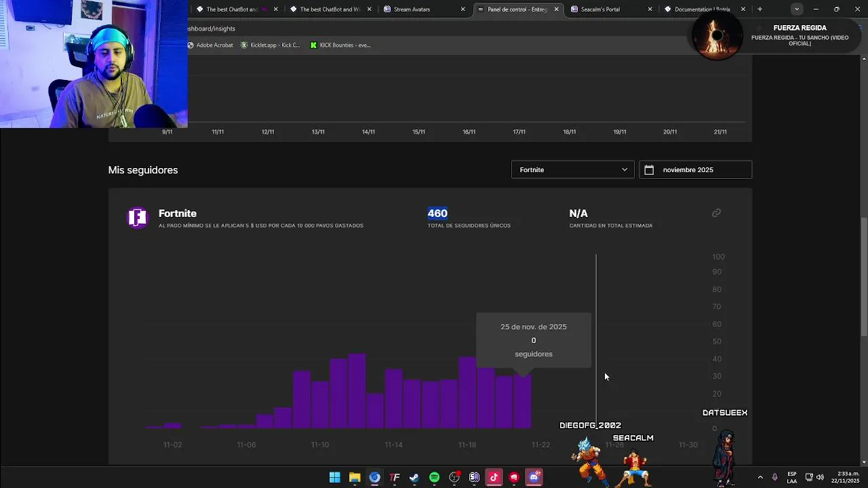
Task: Click the page vertical scrollbar thumb
Action: 864,277
